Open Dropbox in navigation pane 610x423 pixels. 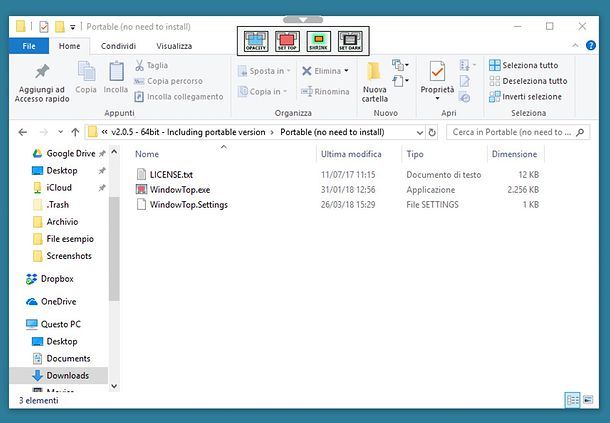click(57, 279)
